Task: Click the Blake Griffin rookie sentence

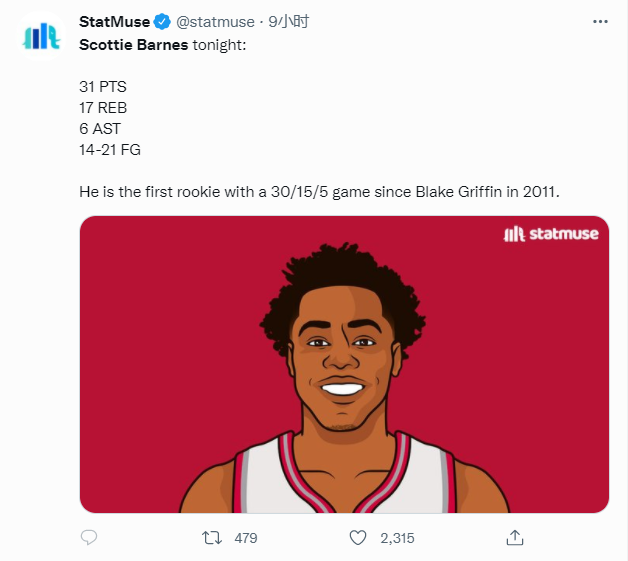Action: (318, 190)
